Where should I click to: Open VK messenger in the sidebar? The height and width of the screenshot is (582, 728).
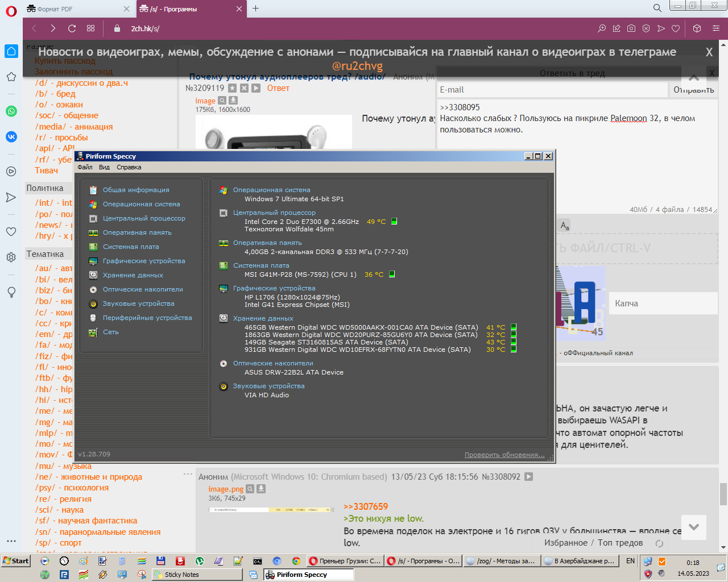click(x=11, y=137)
